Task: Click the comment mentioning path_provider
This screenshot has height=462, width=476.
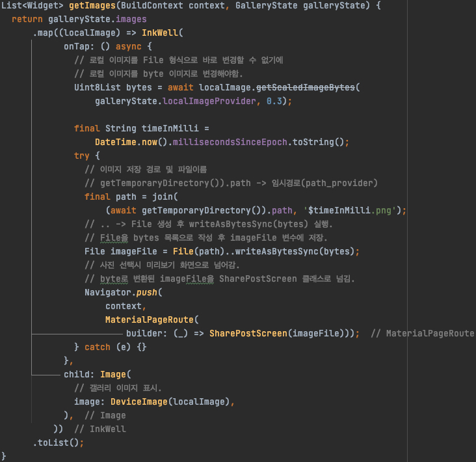Action: click(x=231, y=183)
